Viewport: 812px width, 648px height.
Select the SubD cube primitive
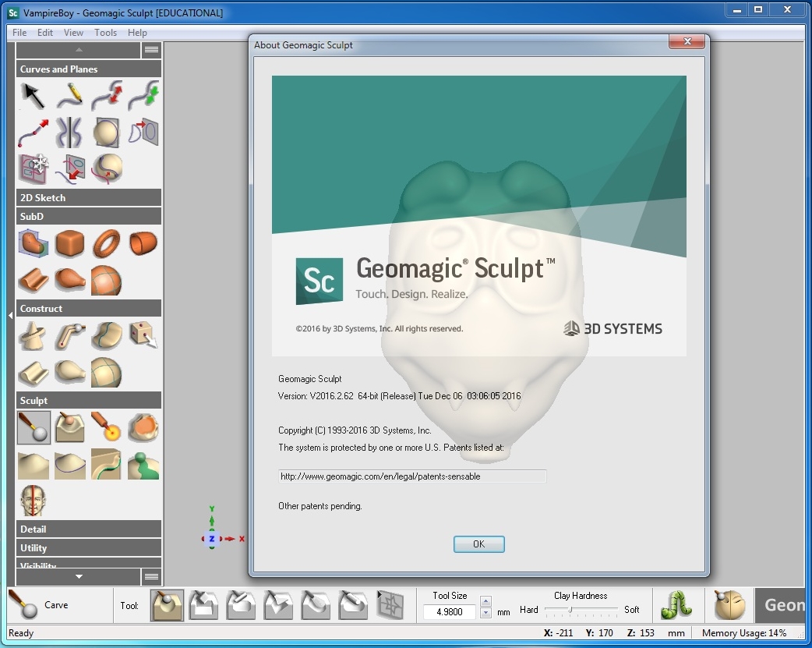[x=70, y=243]
